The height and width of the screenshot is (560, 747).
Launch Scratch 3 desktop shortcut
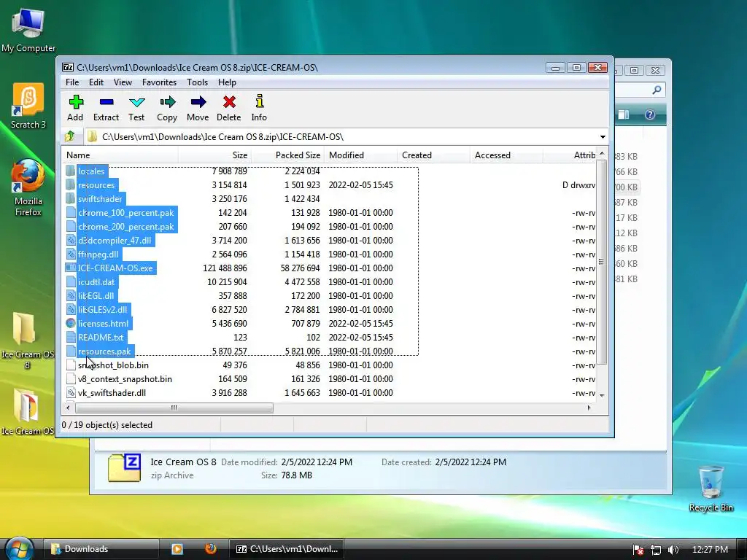pyautogui.click(x=28, y=106)
